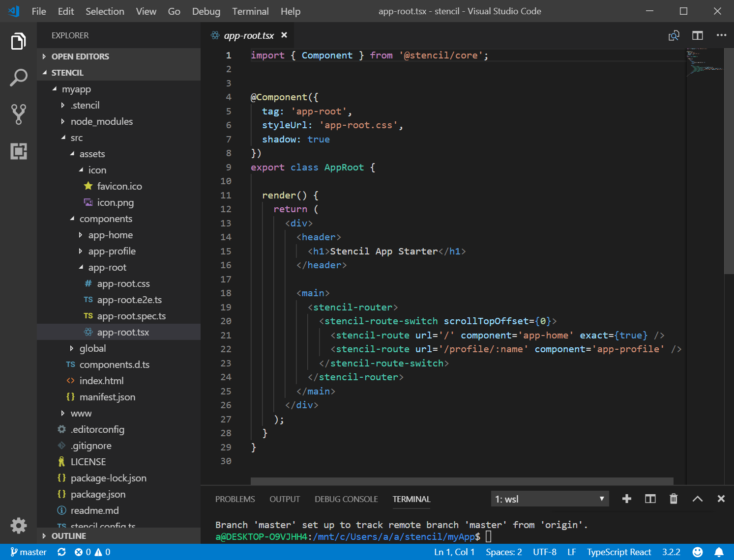Open the Extensions view in activity bar
The image size is (734, 560).
18,151
